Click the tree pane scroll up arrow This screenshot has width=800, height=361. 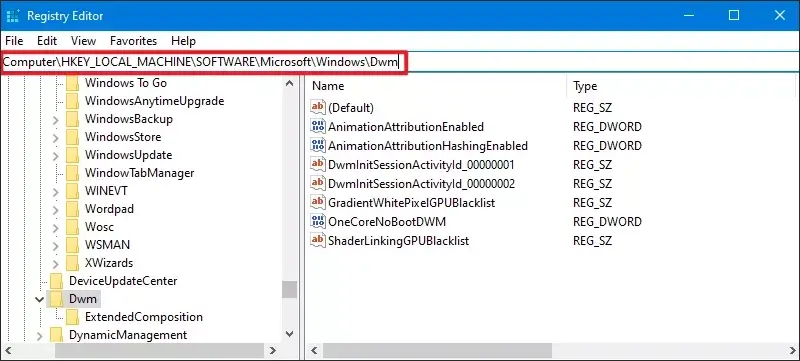tap(289, 83)
